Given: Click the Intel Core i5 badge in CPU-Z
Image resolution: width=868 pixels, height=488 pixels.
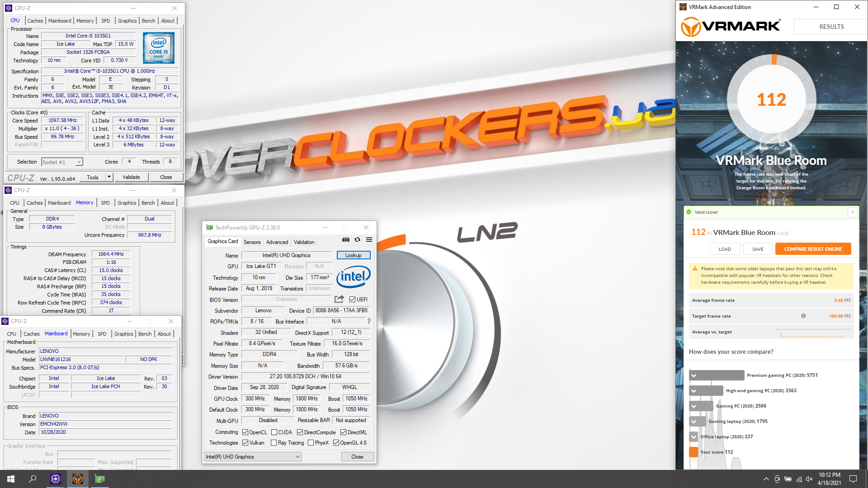Looking at the screenshot, I should [x=159, y=48].
